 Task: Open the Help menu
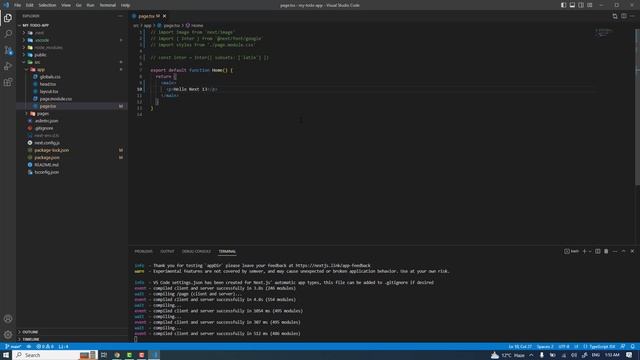pos(126,5)
